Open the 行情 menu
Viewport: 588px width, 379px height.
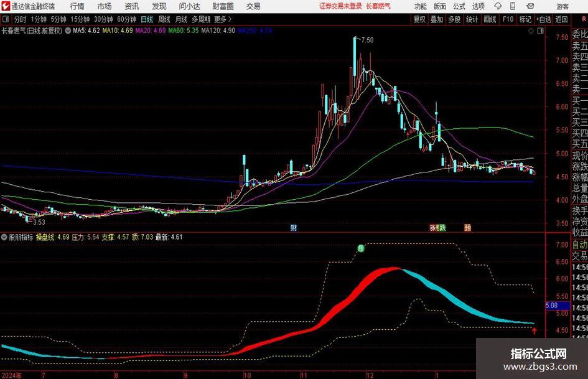77,6
